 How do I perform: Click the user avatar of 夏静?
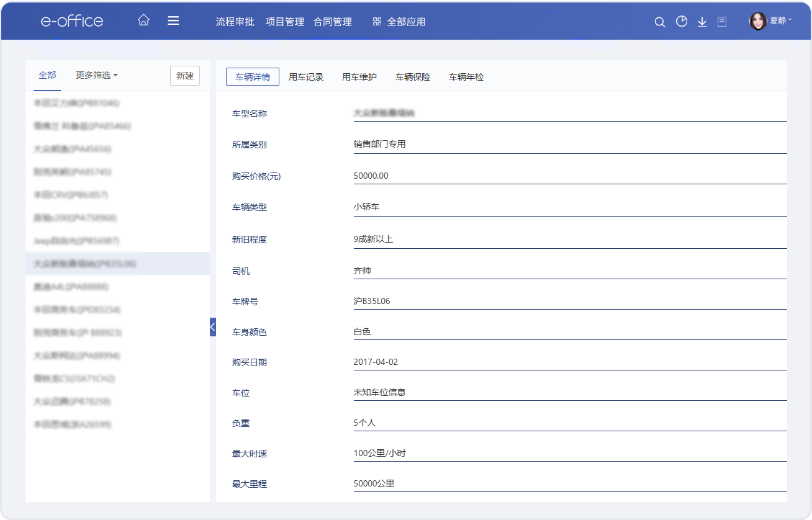tap(758, 21)
